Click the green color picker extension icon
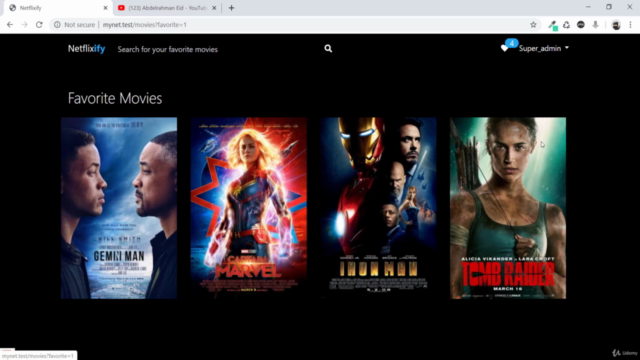Screen dimensions: 640x360 pyautogui.click(x=553, y=25)
